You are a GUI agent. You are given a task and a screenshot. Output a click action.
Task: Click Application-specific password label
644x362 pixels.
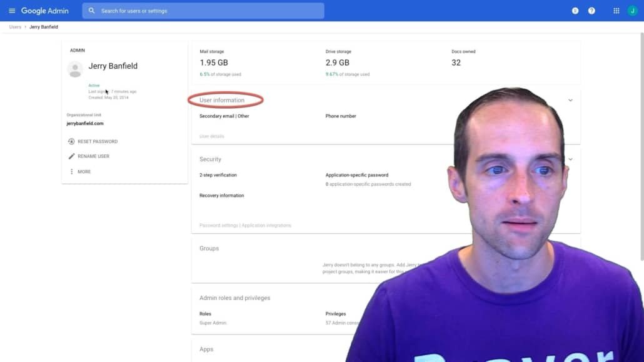[356, 175]
